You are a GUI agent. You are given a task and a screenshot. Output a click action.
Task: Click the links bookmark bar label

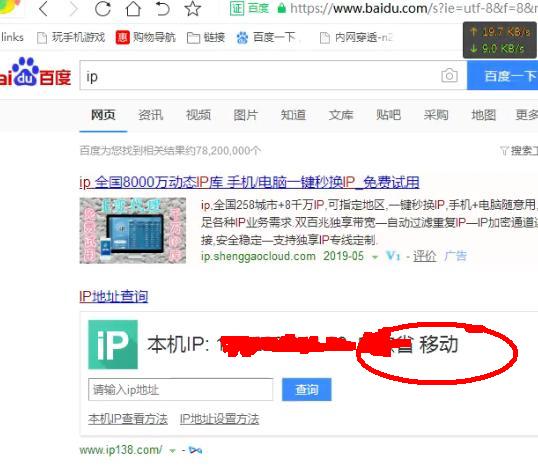click(x=12, y=37)
